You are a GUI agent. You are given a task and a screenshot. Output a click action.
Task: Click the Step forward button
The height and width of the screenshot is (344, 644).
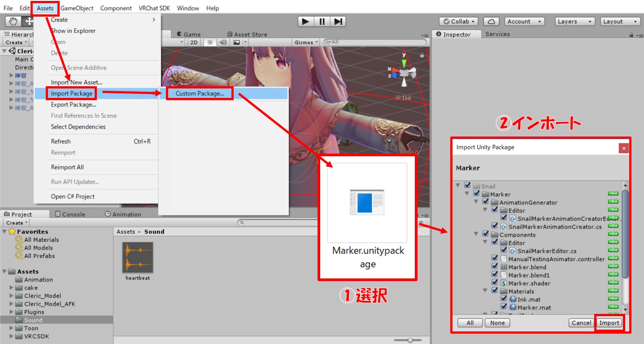click(x=339, y=22)
